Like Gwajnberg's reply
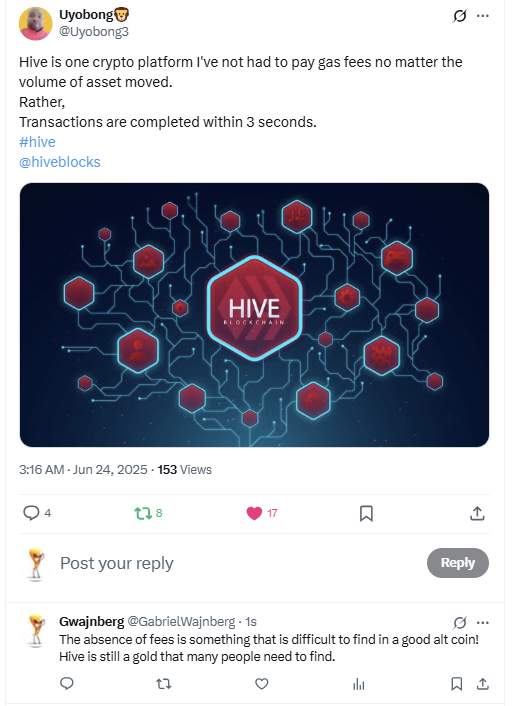The image size is (522, 706). click(x=262, y=684)
